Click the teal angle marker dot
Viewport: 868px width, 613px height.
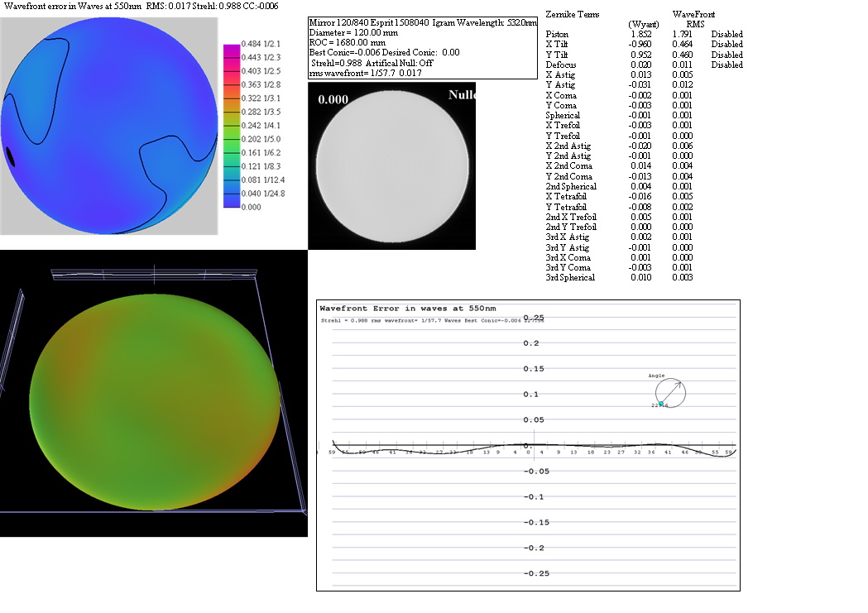(661, 403)
